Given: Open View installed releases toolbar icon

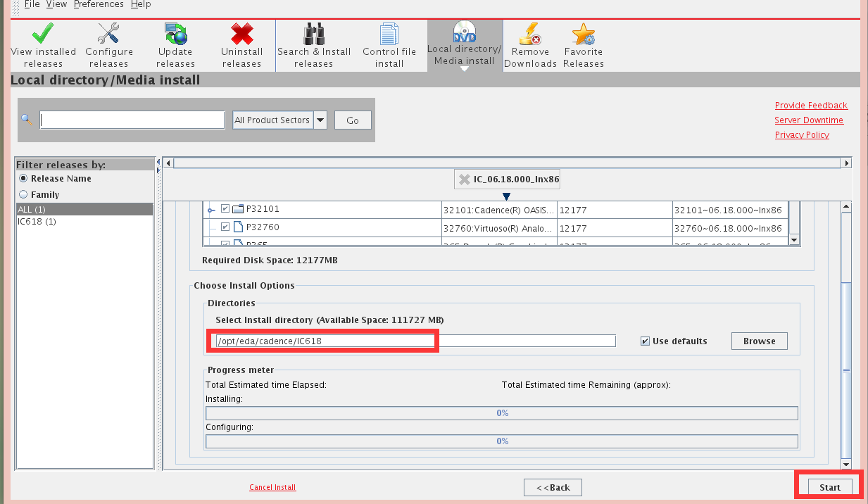Looking at the screenshot, I should tap(43, 34).
